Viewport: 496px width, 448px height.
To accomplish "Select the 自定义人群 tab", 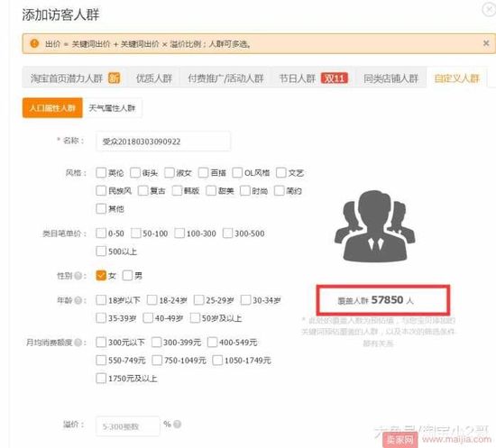I will 457,78.
